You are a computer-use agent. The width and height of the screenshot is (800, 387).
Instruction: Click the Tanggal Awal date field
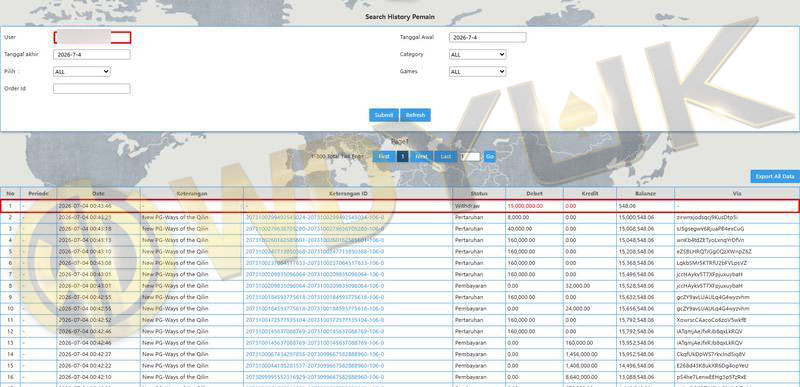pos(487,37)
